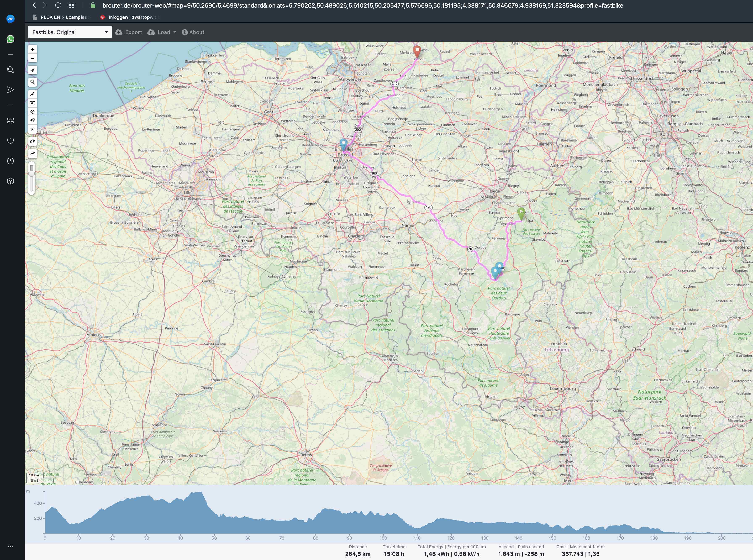Click the reverse route shuffle icon
This screenshot has height=560, width=753.
[33, 103]
